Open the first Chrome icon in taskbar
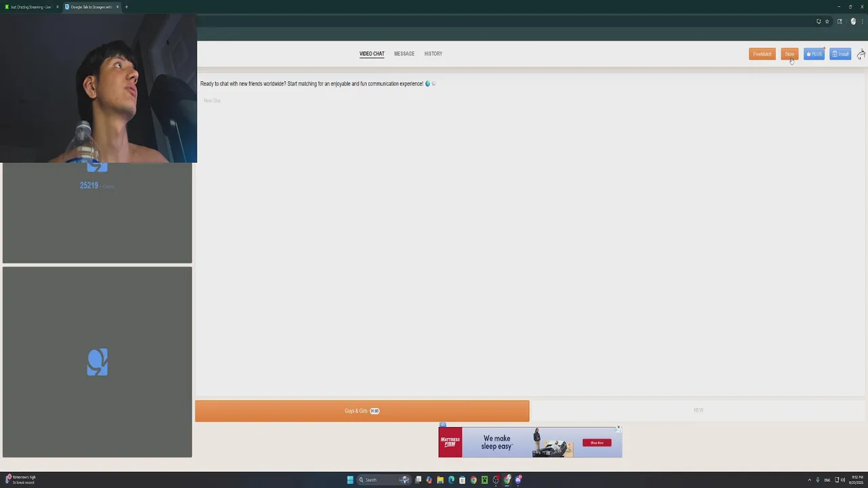The width and height of the screenshot is (868, 488). [x=473, y=480]
